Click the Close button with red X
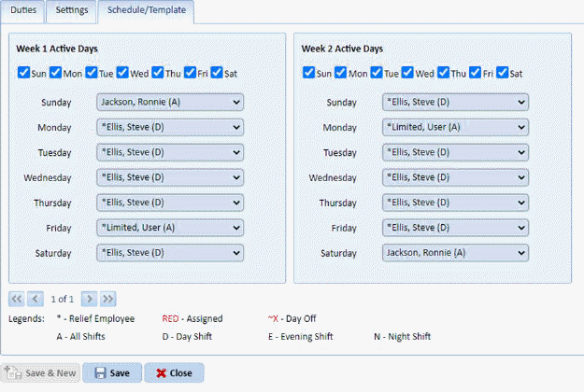This screenshot has width=584, height=392. click(x=173, y=372)
